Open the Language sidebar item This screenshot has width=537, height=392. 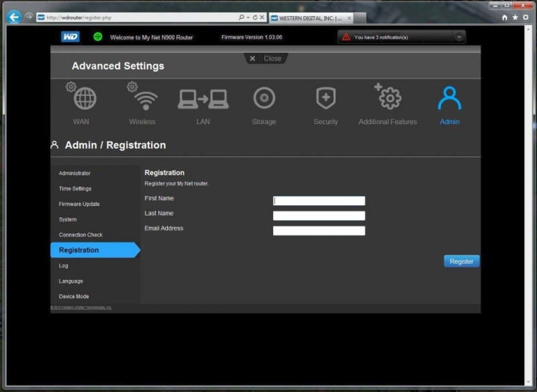[71, 281]
